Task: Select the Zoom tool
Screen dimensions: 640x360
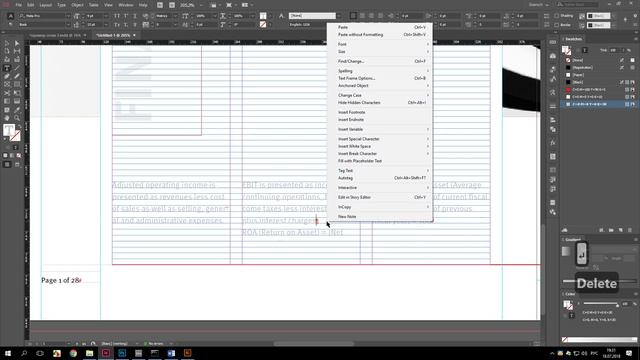Action: pos(17,118)
